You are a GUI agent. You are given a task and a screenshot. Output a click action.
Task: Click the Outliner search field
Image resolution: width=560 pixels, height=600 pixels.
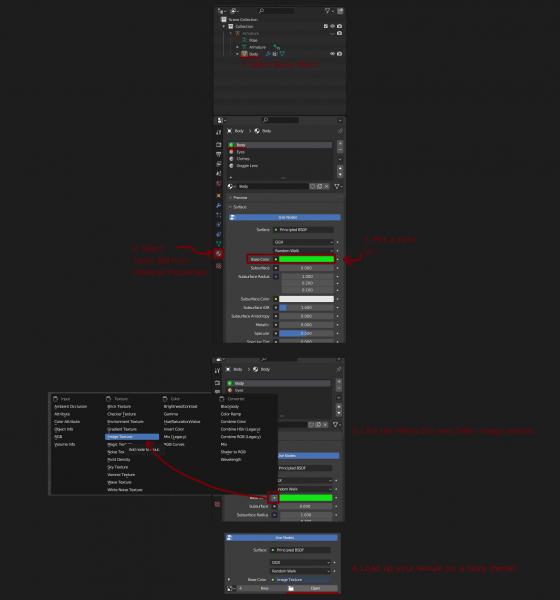[x=276, y=11]
